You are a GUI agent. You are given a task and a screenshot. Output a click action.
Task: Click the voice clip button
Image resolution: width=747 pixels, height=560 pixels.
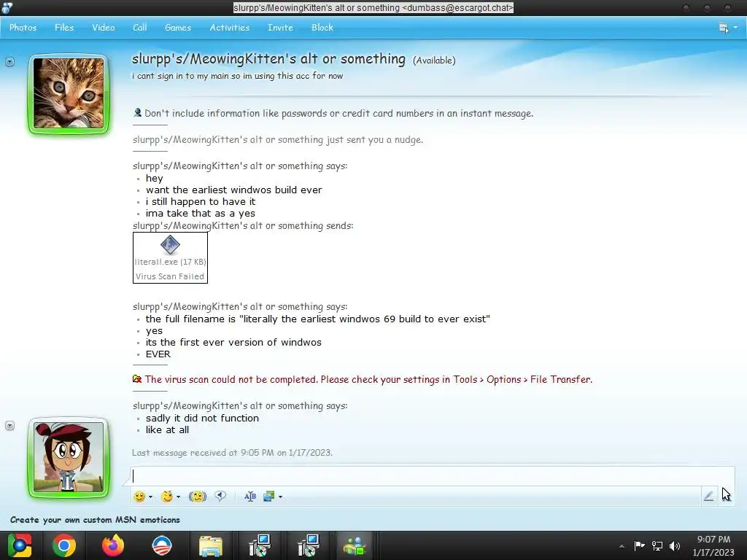pos(220,496)
